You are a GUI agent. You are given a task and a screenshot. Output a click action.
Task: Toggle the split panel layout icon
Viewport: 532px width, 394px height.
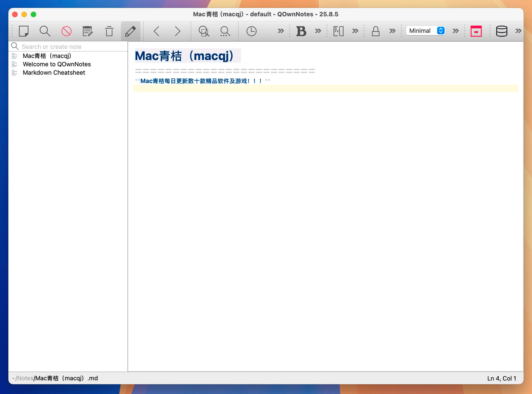[338, 31]
